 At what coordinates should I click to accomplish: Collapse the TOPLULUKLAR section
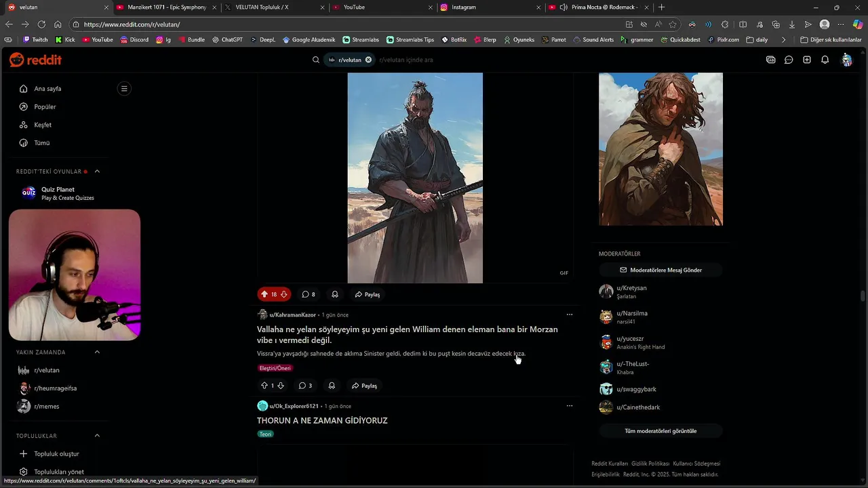(97, 436)
